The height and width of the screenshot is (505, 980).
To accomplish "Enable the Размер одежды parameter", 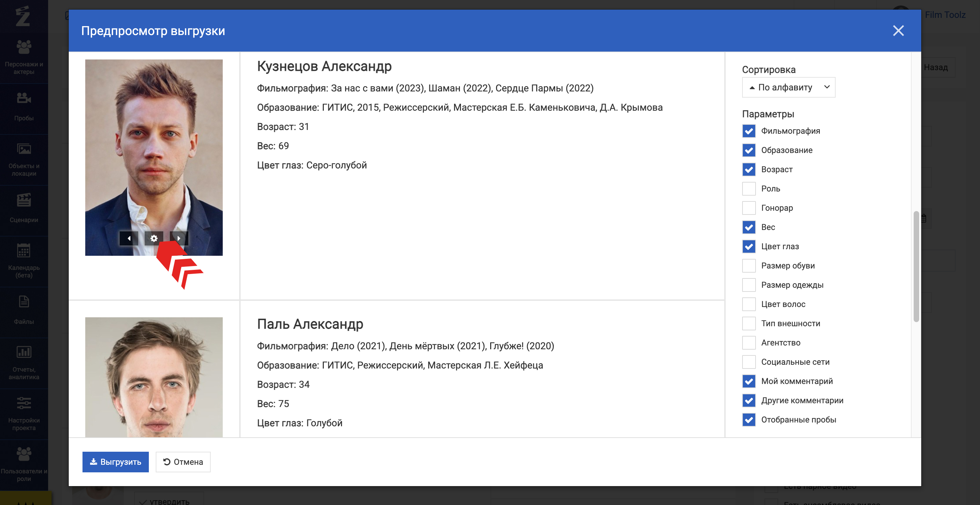I will (x=749, y=285).
